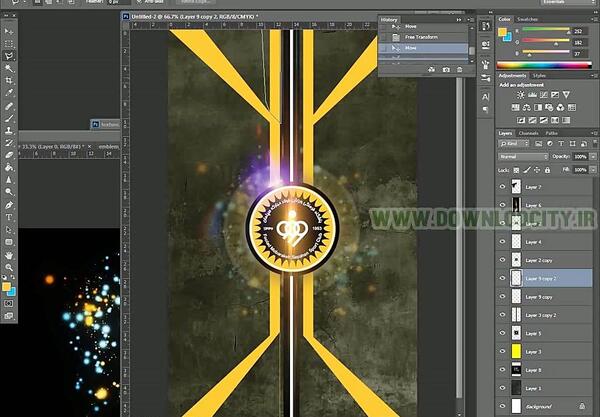Image resolution: width=600 pixels, height=417 pixels.
Task: Select Free Transform history state
Action: click(x=423, y=37)
